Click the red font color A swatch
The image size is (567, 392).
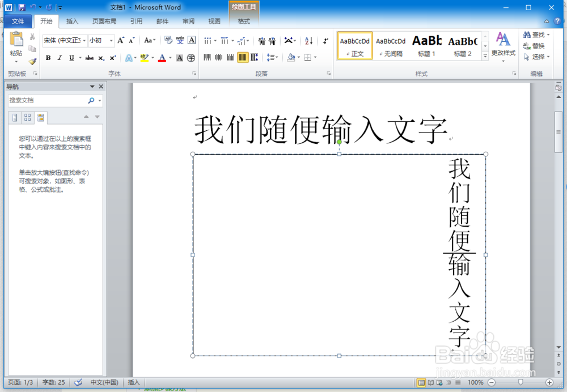click(162, 58)
